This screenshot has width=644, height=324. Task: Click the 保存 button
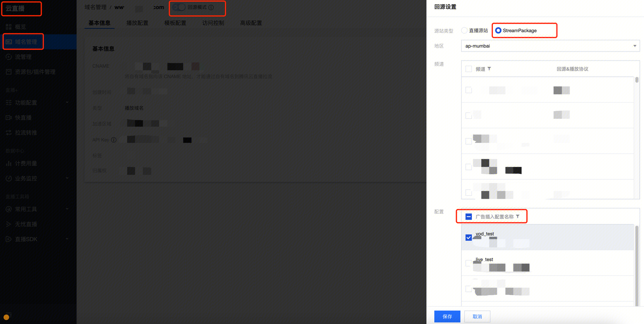pos(447,316)
